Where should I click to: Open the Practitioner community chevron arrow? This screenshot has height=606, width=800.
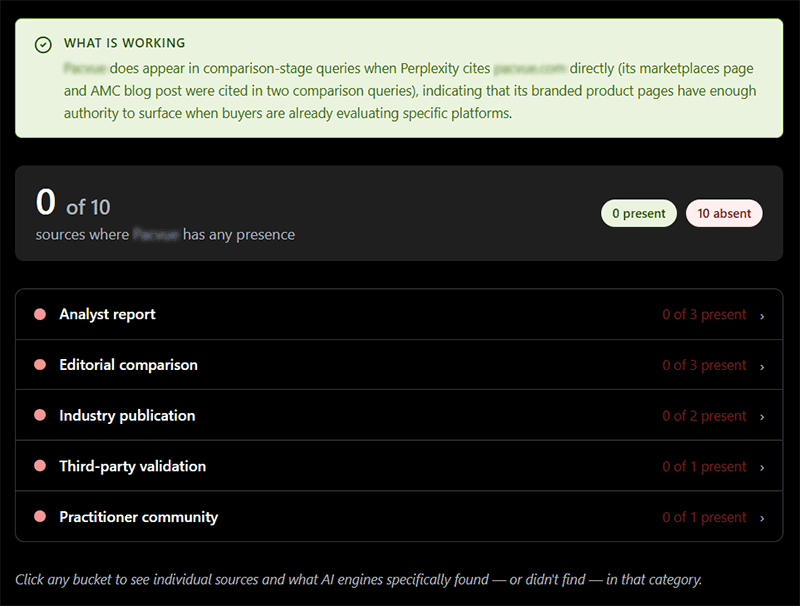[762, 518]
